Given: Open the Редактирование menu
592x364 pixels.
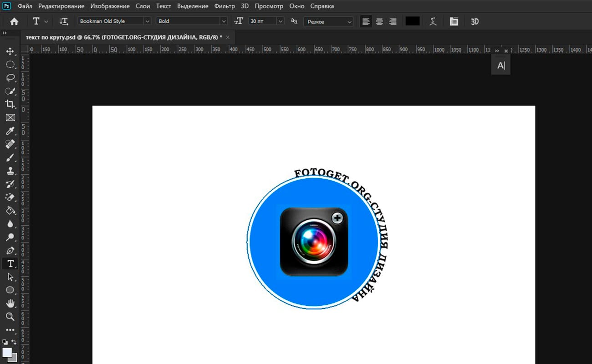Looking at the screenshot, I should (61, 6).
